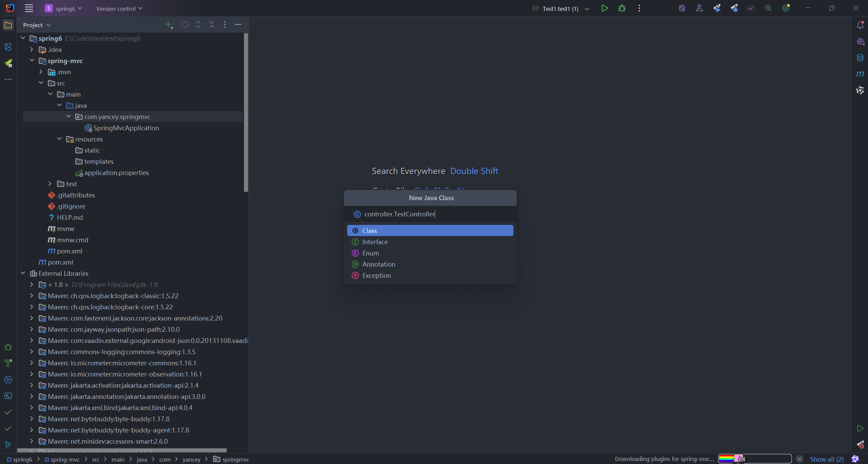Collapse all project tree nodes icon
This screenshot has height=464, width=868.
[x=212, y=25]
